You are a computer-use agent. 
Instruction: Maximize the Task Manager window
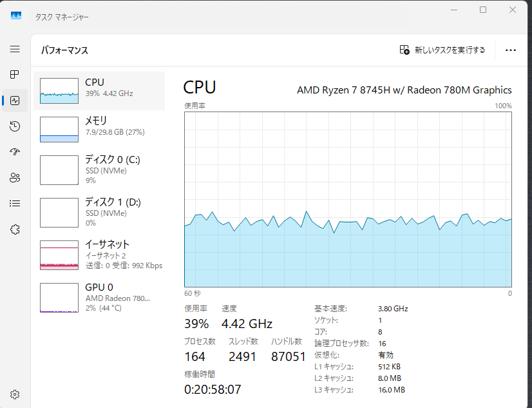tap(483, 10)
